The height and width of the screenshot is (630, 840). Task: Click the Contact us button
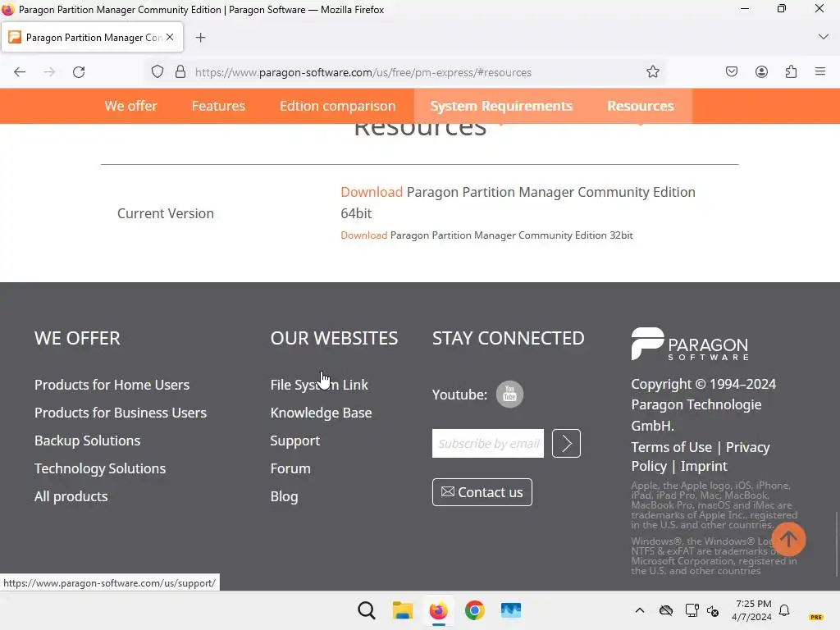pos(482,492)
